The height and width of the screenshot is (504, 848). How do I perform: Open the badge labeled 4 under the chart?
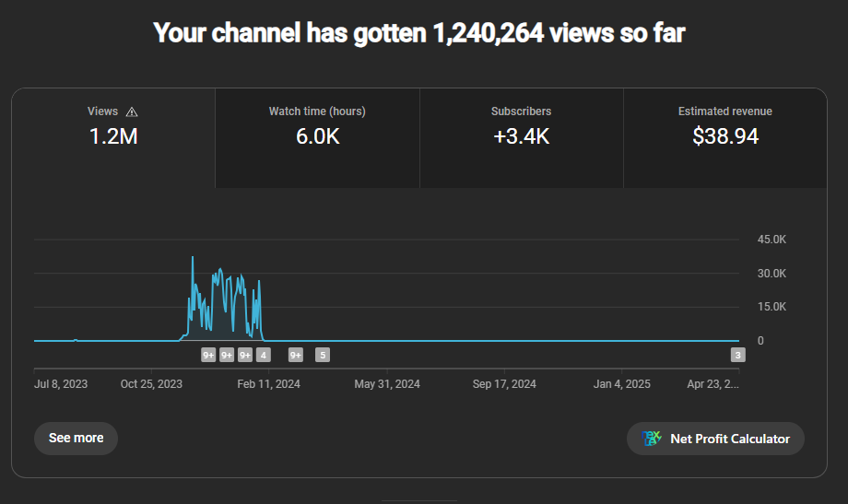click(264, 355)
